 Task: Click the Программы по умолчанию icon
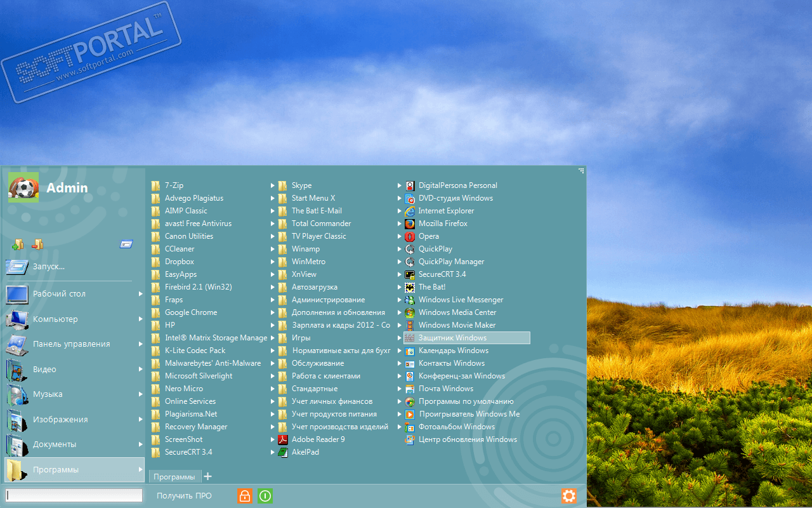pos(410,401)
